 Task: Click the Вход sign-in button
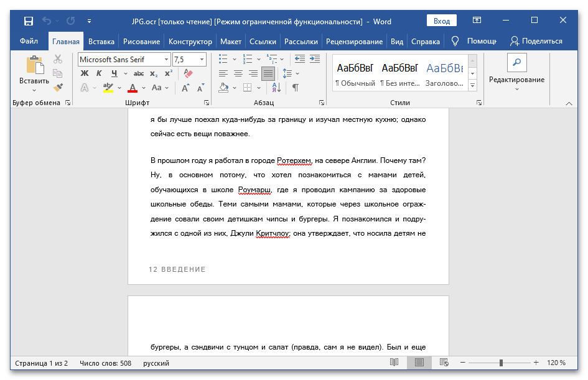[x=441, y=21]
